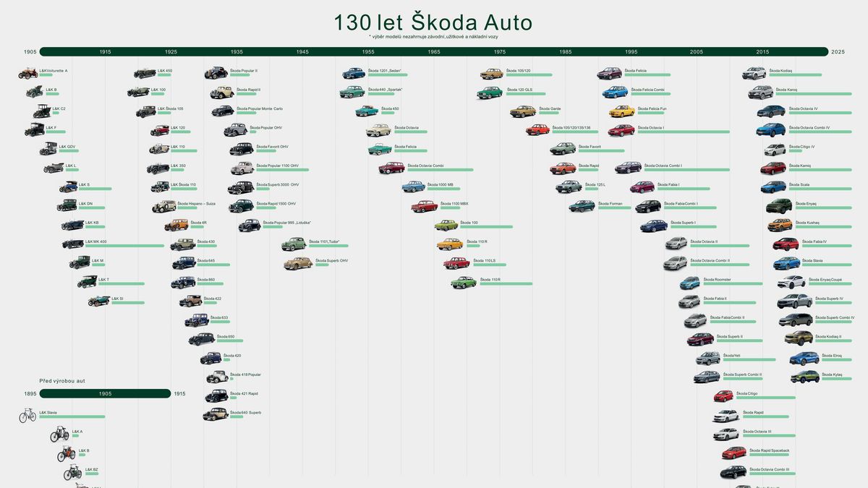Select the Škoda Favorit hatchback icon
Viewport: 868px width, 488px height.
pos(561,147)
